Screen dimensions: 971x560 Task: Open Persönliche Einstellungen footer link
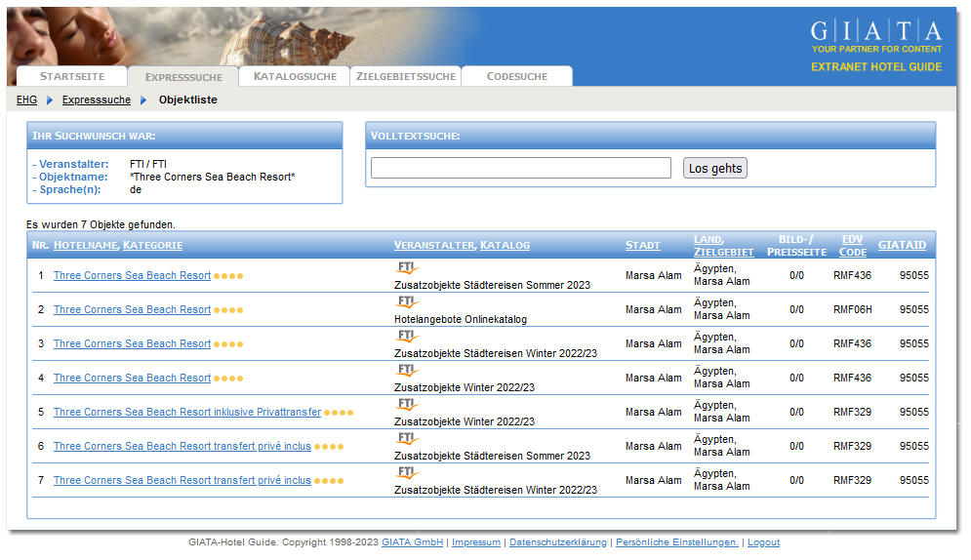tap(677, 542)
